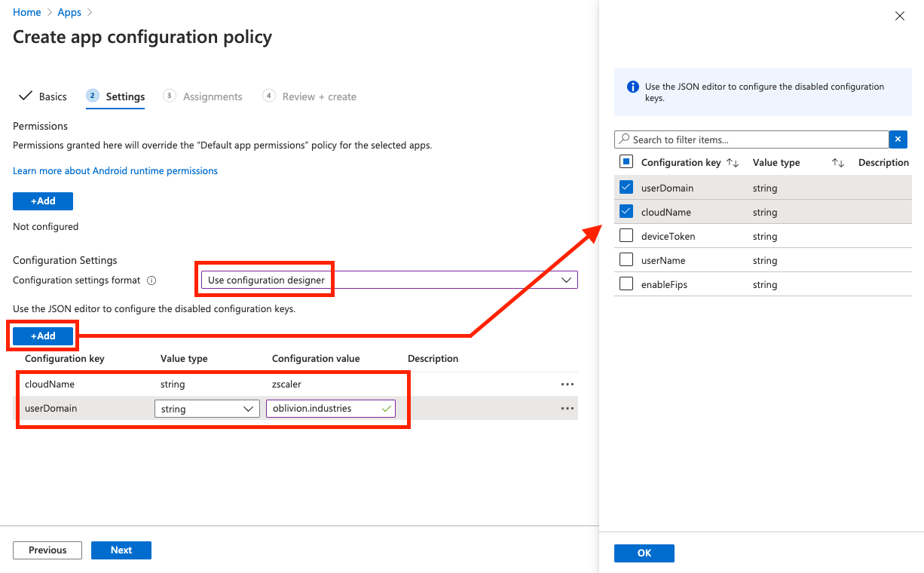Close the configuration key side panel

[x=899, y=16]
